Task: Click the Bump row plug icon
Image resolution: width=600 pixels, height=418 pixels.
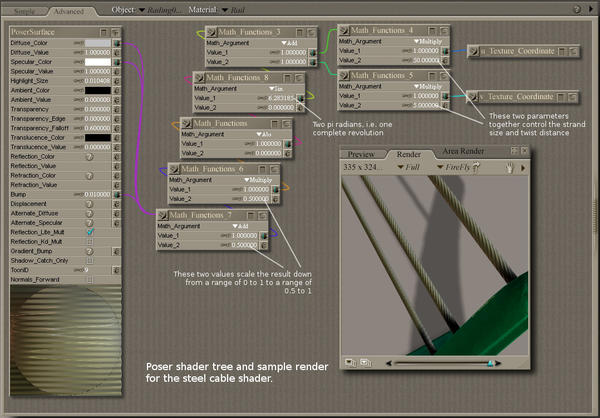Action: point(116,194)
